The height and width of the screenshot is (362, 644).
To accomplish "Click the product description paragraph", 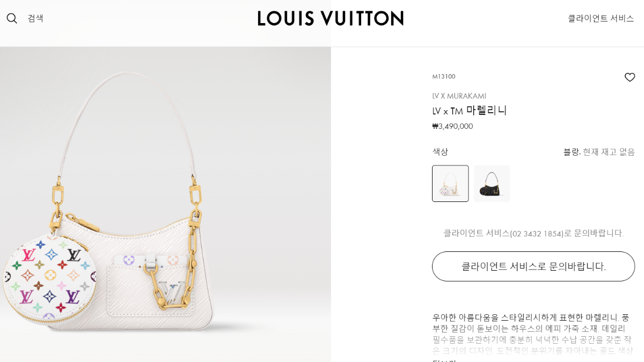I will [533, 334].
